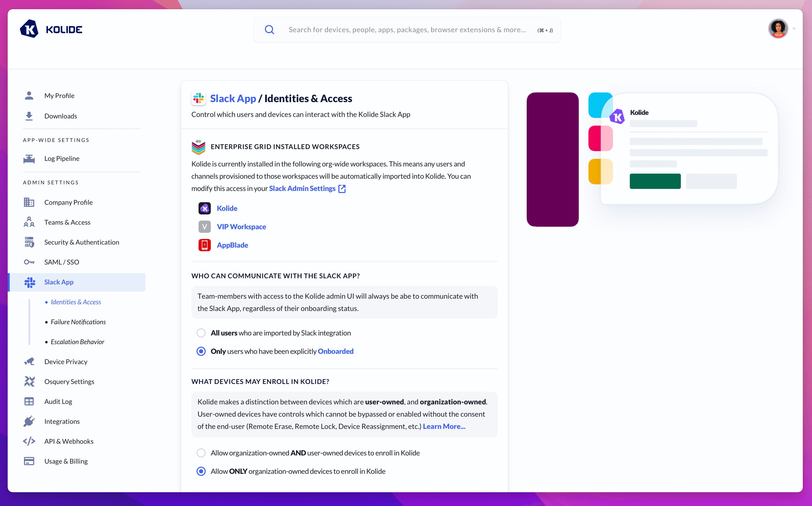Image resolution: width=812 pixels, height=506 pixels.
Task: Open Identities & Access subsection
Action: coord(76,302)
